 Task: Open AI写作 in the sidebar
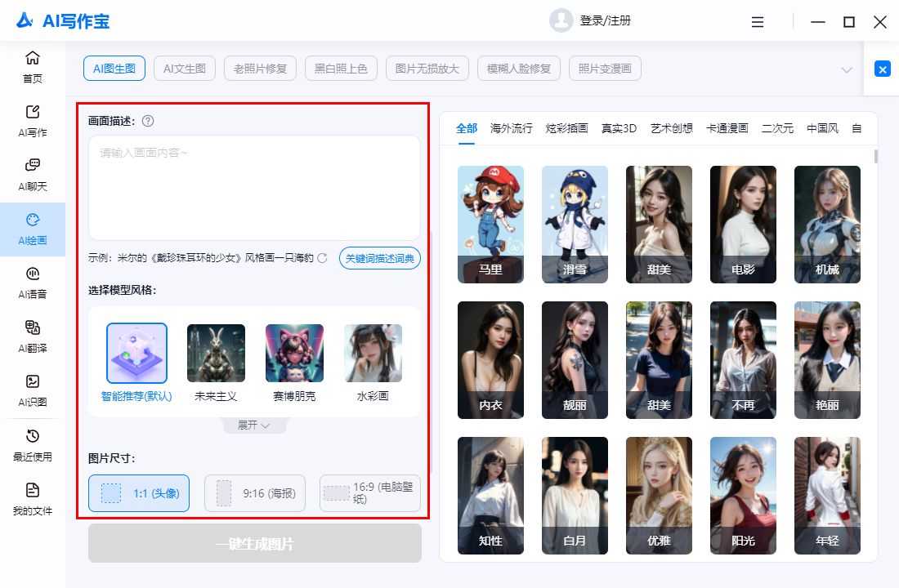[33, 121]
